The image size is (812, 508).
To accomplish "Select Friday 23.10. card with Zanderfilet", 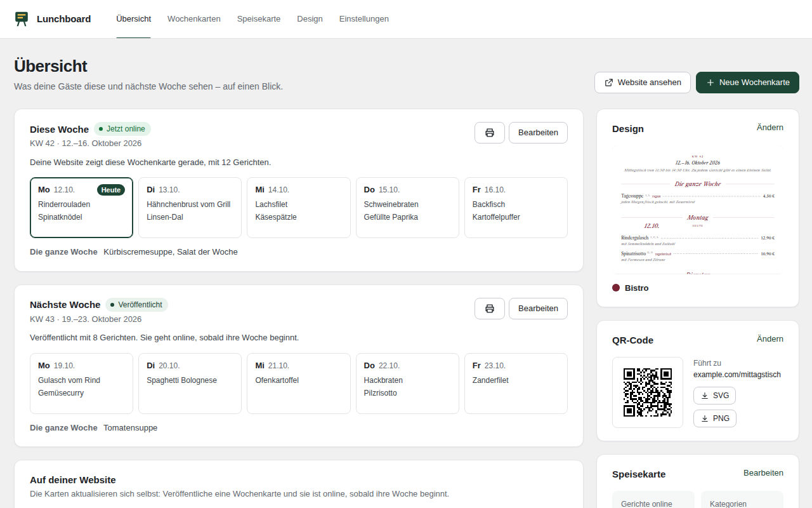I will (x=516, y=384).
